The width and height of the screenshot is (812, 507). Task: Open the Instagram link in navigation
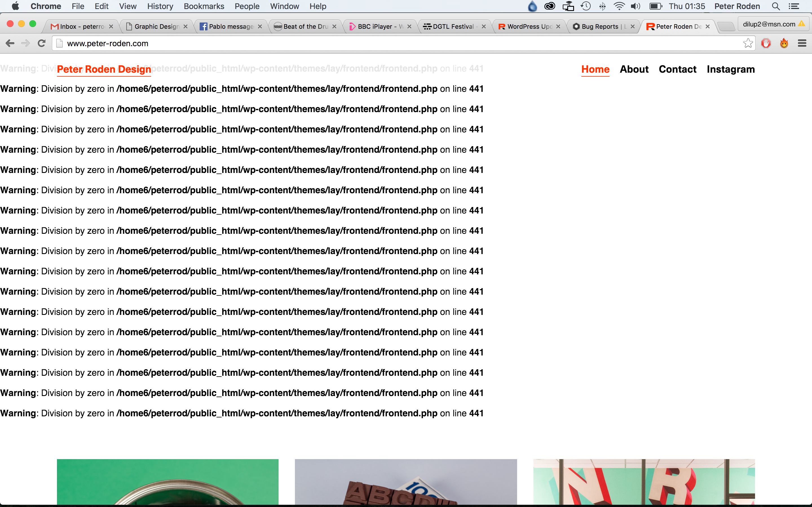tap(731, 69)
